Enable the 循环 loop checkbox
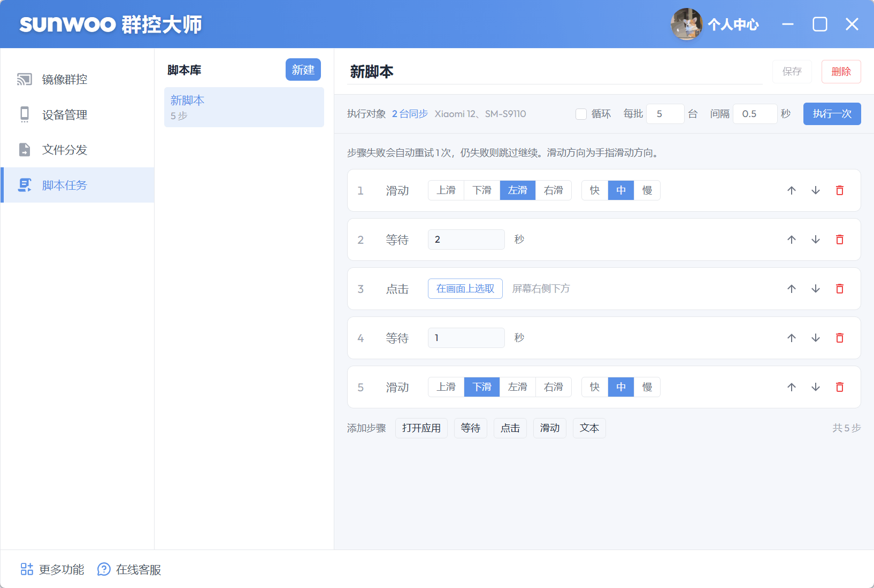This screenshot has width=874, height=588. pos(581,114)
